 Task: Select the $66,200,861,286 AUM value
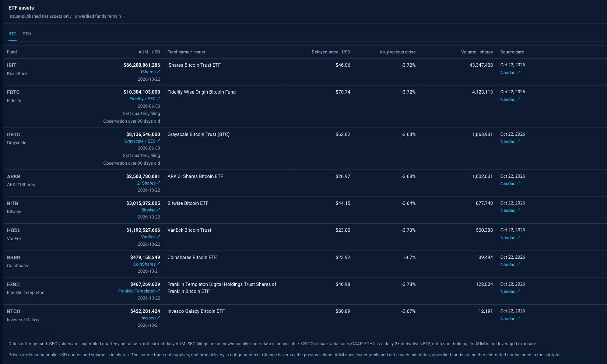coord(142,65)
